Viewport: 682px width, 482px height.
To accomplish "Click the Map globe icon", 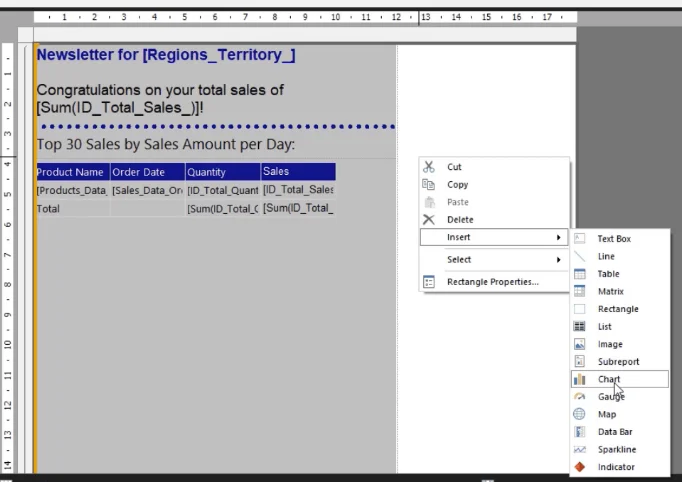I will pos(579,414).
